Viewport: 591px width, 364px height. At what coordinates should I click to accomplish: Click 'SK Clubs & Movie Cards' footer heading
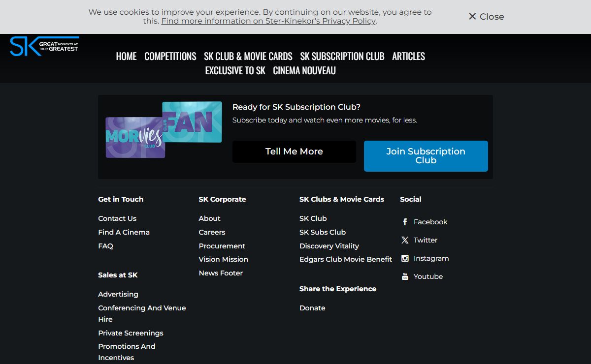342,199
